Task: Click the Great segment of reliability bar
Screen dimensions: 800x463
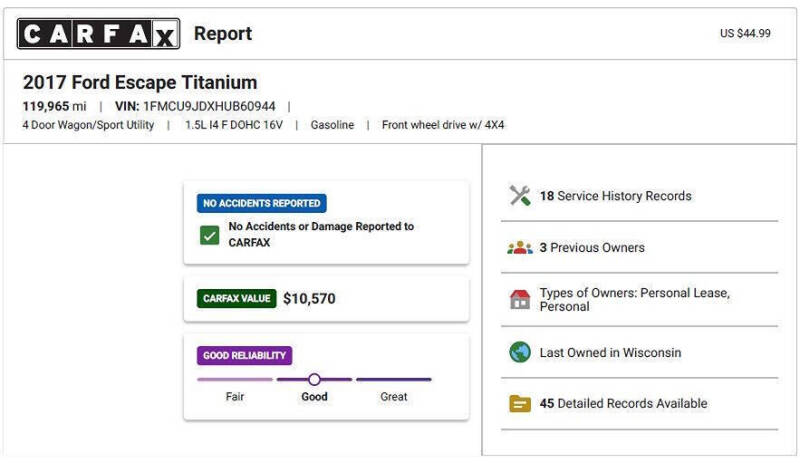Action: point(394,379)
